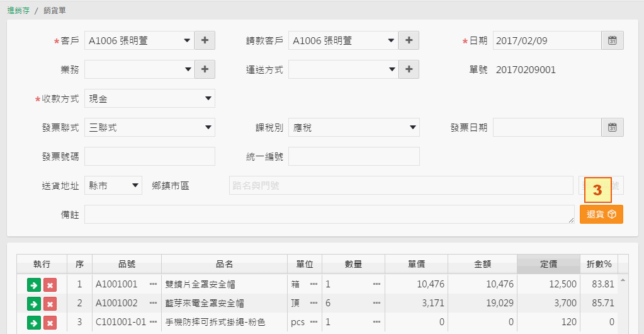
Task: Expand the 客戶 dropdown
Action: click(187, 40)
